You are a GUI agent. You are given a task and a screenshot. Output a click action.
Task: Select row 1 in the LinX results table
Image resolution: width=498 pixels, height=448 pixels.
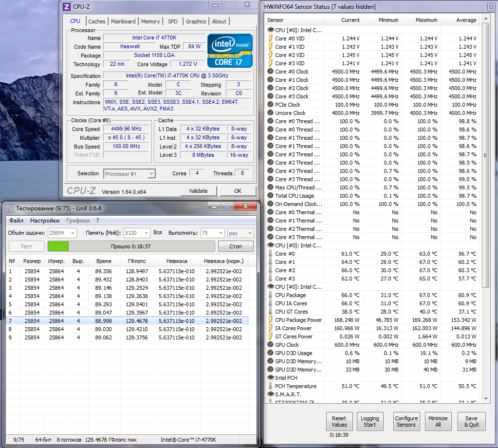click(x=127, y=271)
